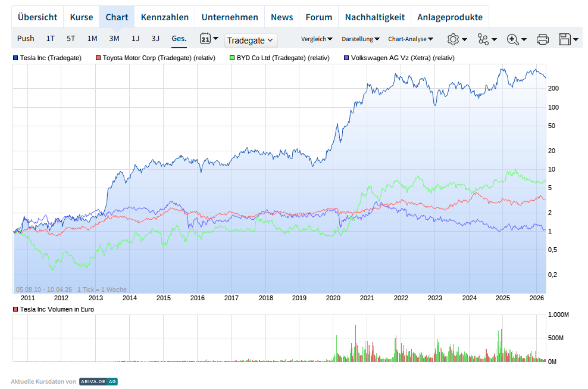The width and height of the screenshot is (588, 389).
Task: Click the 2011 label on the time axis
Action: click(28, 298)
